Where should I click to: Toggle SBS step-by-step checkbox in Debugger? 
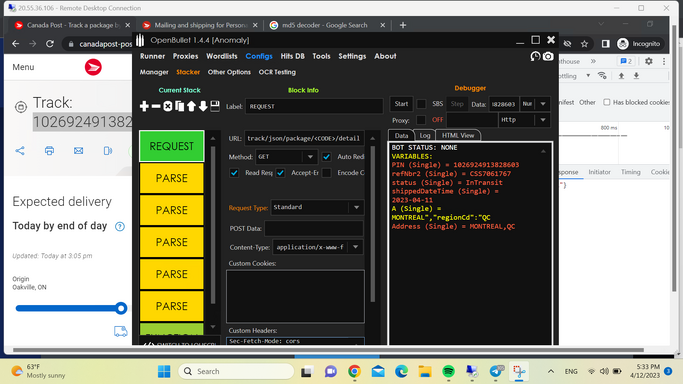pyautogui.click(x=421, y=104)
